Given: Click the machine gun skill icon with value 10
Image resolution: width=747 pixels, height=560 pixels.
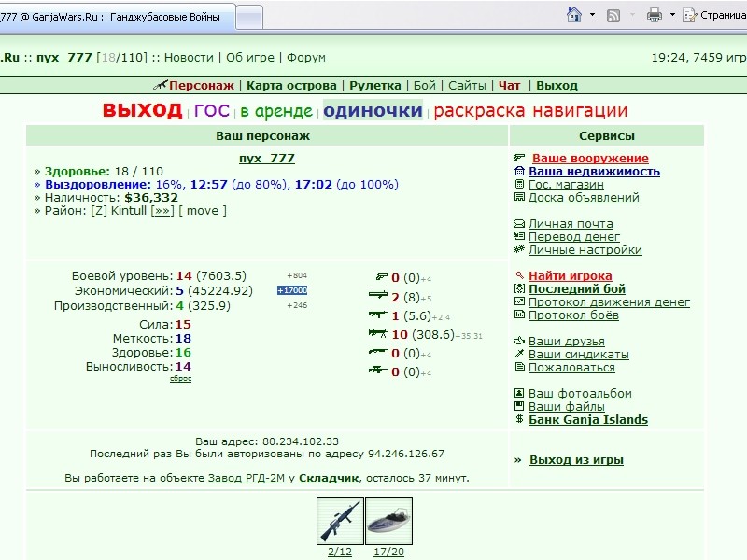Looking at the screenshot, I should coord(378,333).
